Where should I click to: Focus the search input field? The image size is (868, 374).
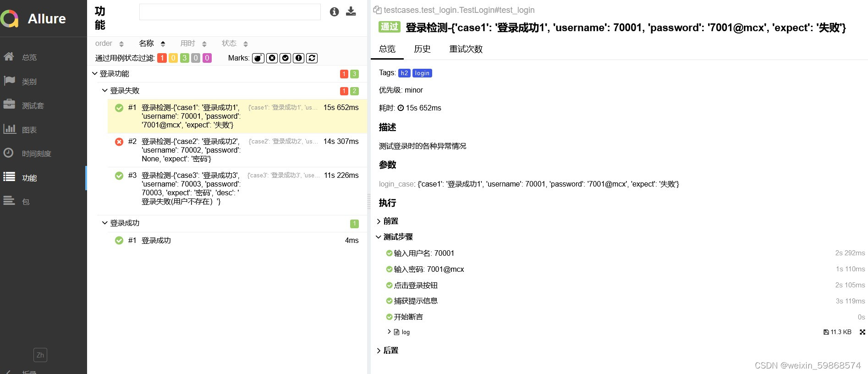coord(230,12)
